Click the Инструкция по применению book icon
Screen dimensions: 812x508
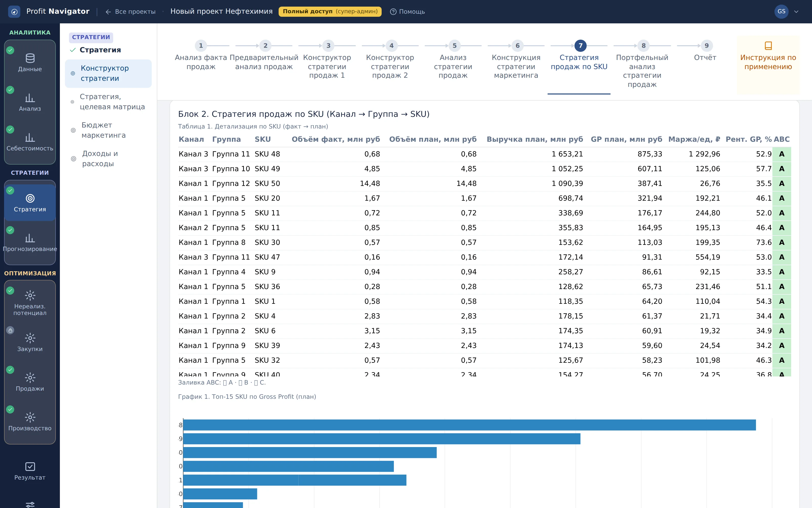pos(768,45)
